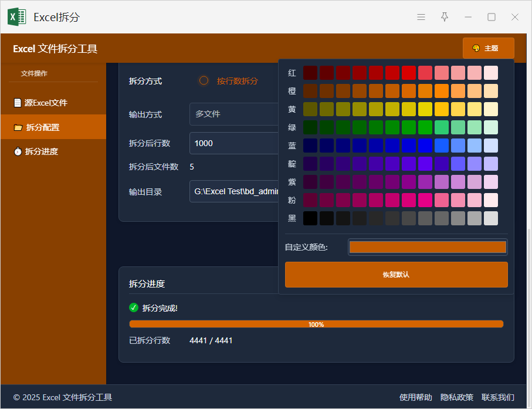
Task: Pick the lavender swatch ending 靛 row
Action: (x=491, y=164)
